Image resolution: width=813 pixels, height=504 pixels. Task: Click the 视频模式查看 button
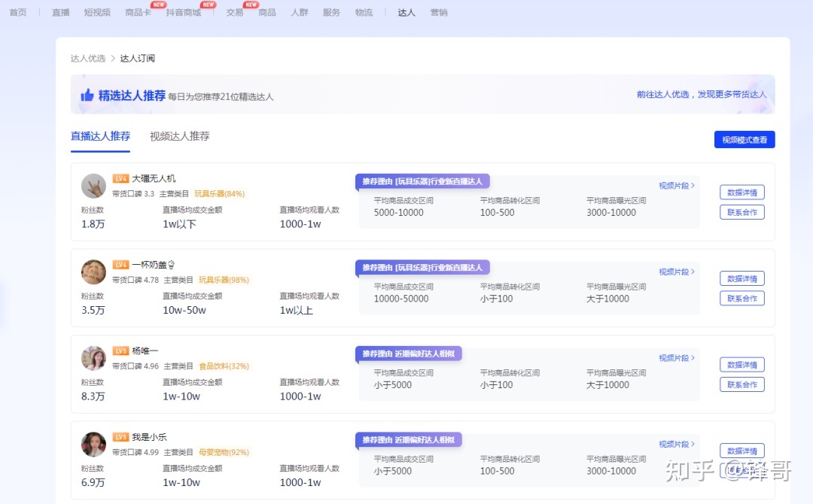[744, 140]
